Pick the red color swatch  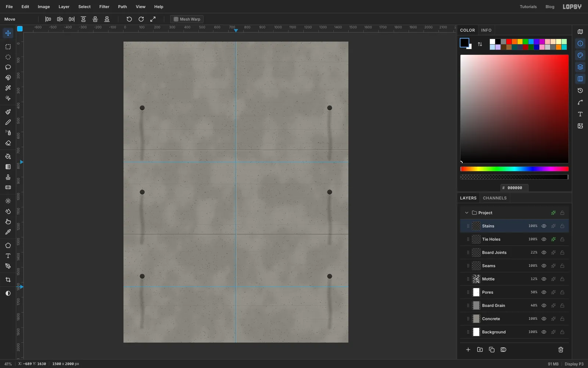(x=509, y=42)
